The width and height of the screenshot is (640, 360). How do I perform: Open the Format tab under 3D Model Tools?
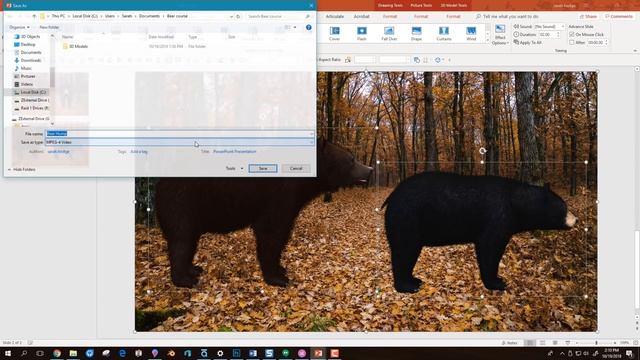tap(453, 16)
